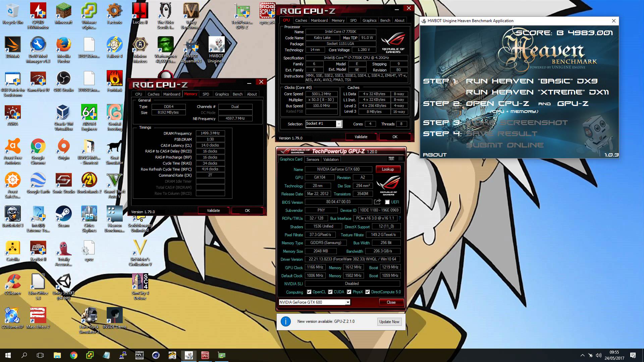Image resolution: width=644 pixels, height=362 pixels.
Task: Click OK in the CPU tab CPU-Z window
Action: coord(395,137)
